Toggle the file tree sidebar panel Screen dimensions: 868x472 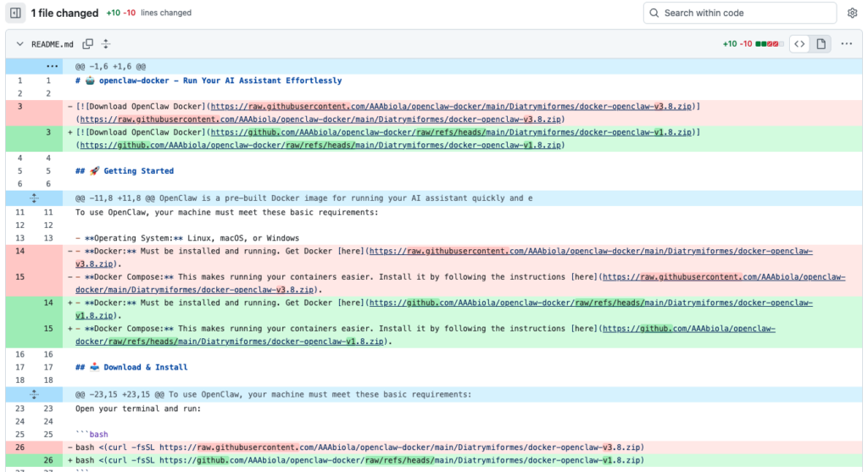(x=15, y=13)
